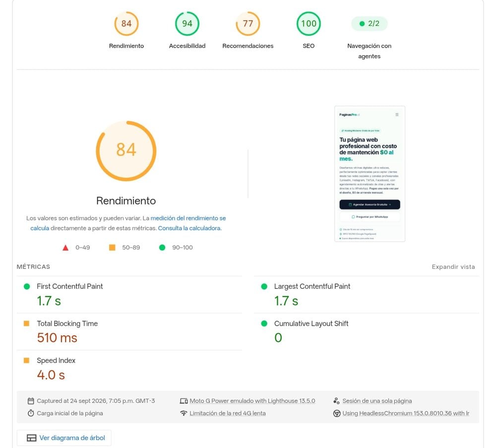Select the Rendimiento category label at top
496x448 pixels.
click(x=126, y=46)
